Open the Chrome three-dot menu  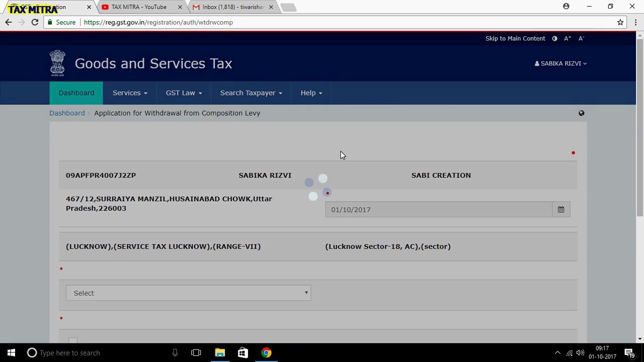[635, 22]
